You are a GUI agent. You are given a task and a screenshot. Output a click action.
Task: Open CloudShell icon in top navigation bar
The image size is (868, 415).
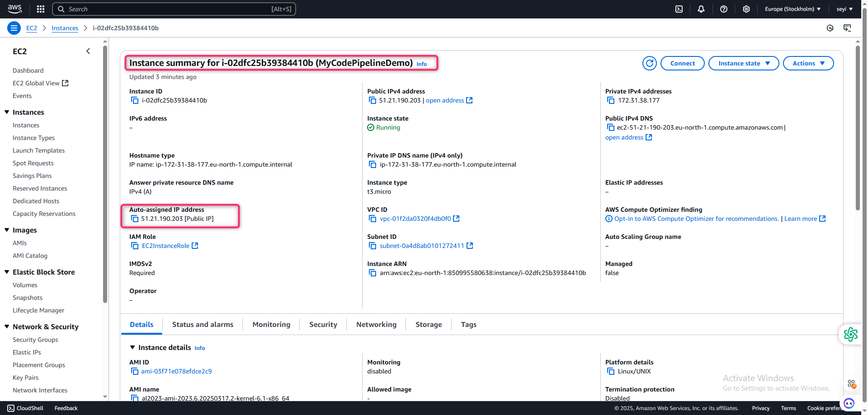point(679,9)
